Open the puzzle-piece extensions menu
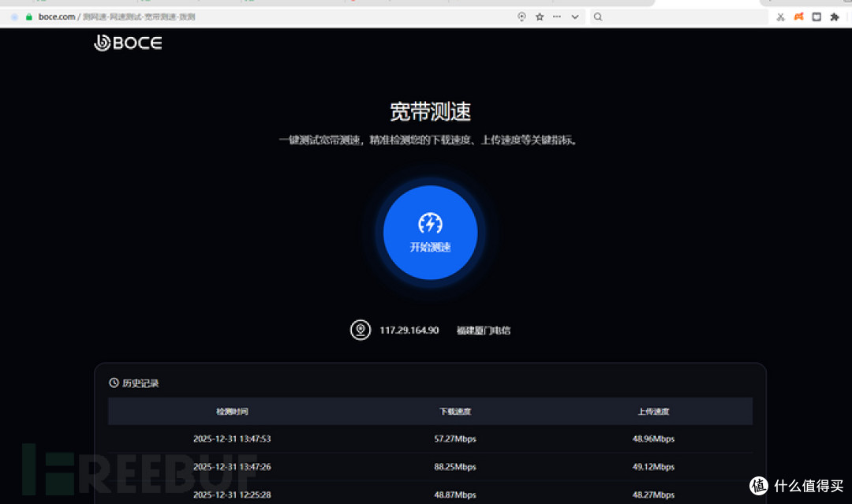 [x=835, y=17]
